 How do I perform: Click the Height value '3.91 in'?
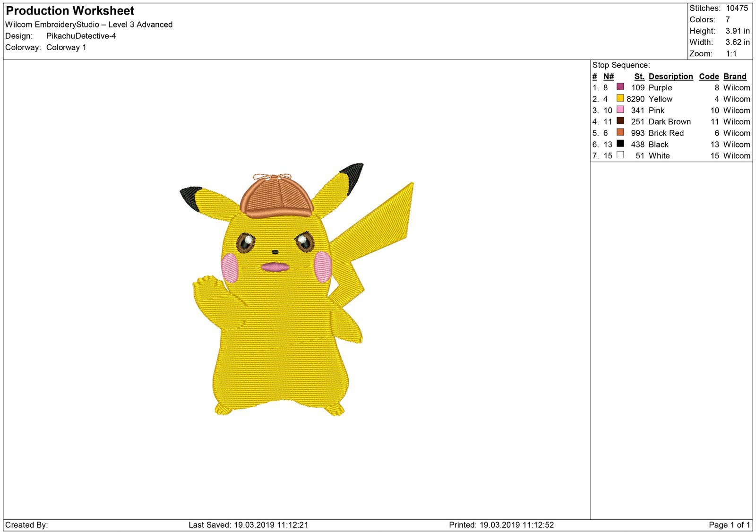738,31
